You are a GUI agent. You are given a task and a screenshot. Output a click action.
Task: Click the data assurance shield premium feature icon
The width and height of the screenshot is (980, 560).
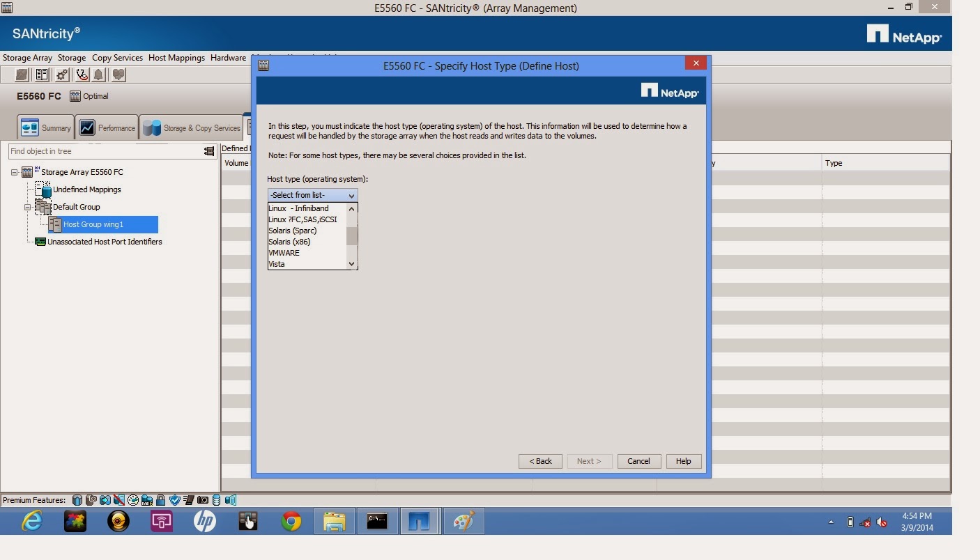tap(175, 499)
